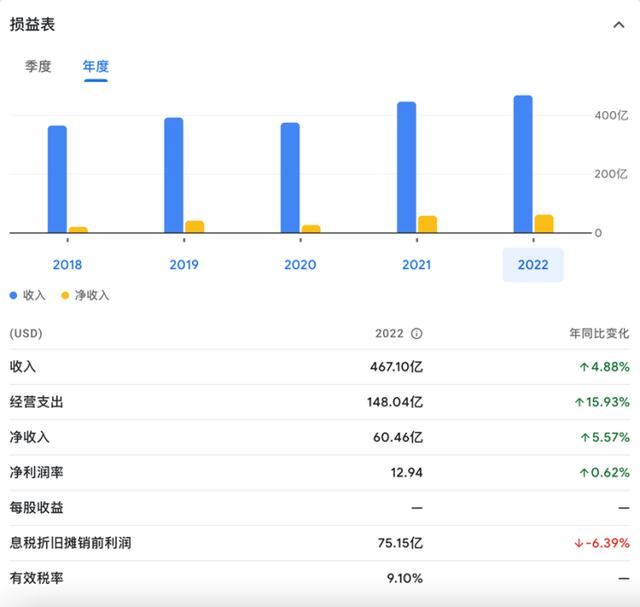Click the blue 收入 legend dot
The height and width of the screenshot is (607, 640).
click(x=14, y=296)
